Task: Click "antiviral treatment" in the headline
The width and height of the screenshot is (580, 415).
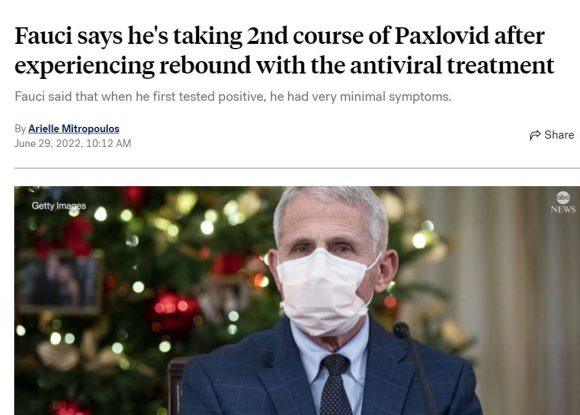Action: (452, 65)
